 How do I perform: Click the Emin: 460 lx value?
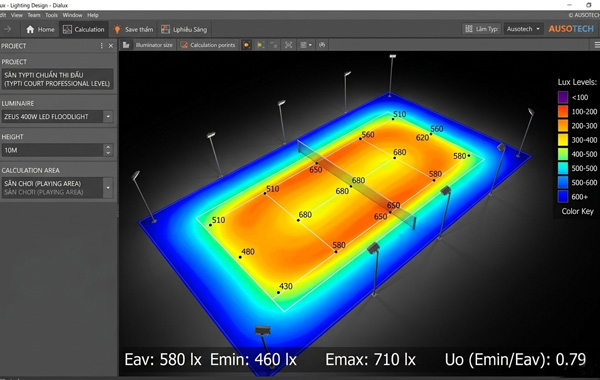[253, 360]
